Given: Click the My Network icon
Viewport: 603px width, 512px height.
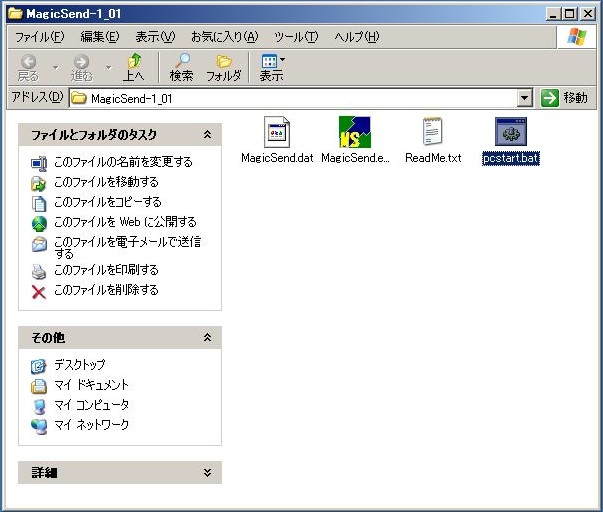Looking at the screenshot, I should 39,426.
